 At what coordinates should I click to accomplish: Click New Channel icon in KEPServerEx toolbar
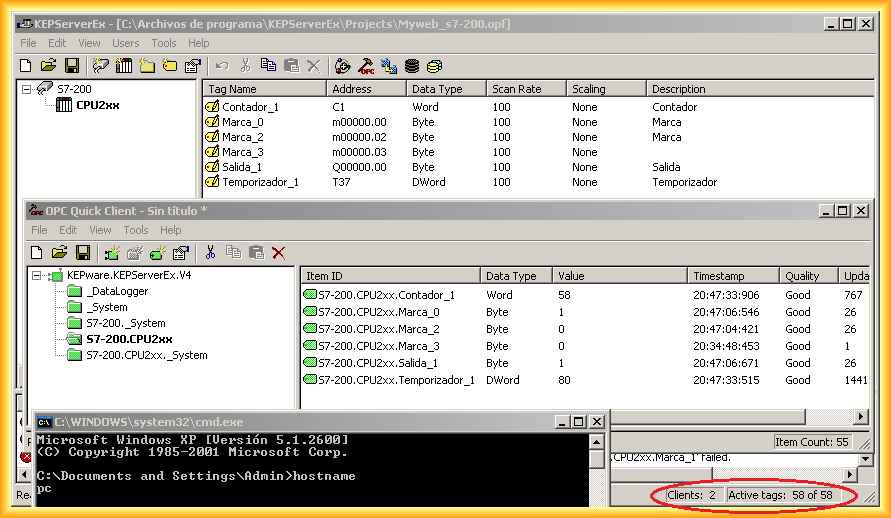pos(100,66)
